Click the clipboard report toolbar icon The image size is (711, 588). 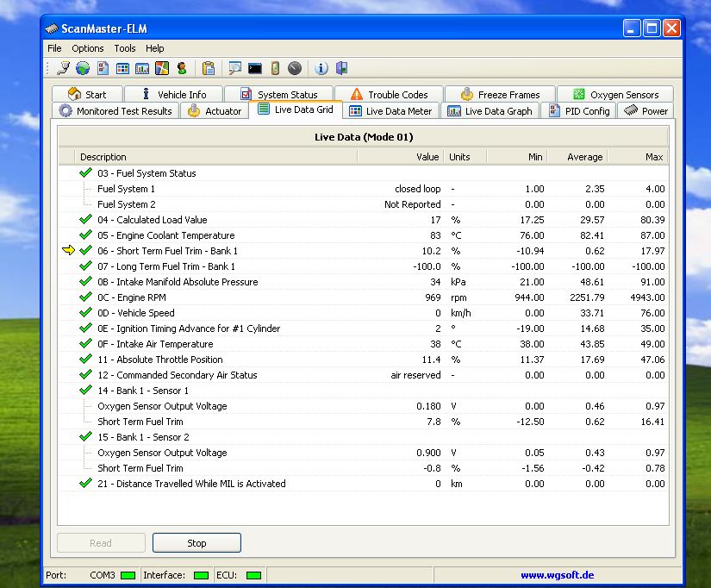click(x=209, y=68)
